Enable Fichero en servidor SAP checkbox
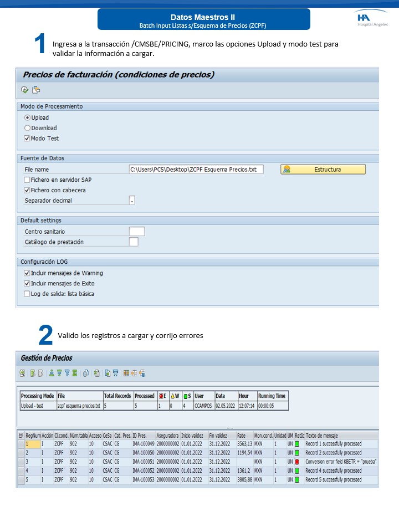This screenshot has height=532, width=399. [x=28, y=180]
